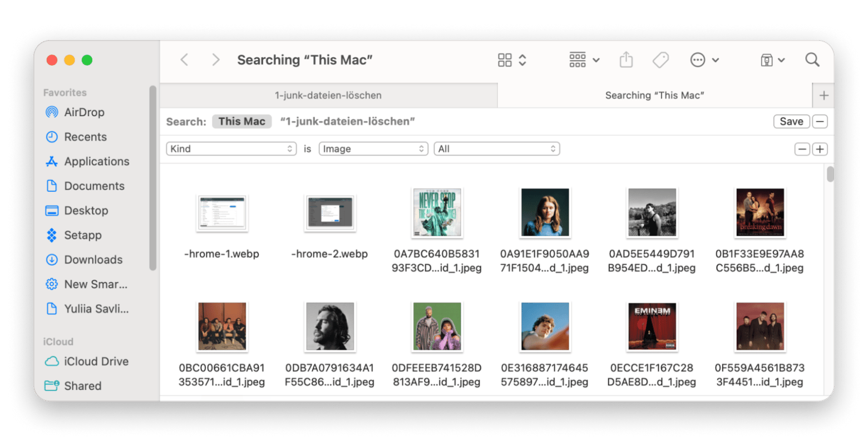Select the Searching "This Mac" tab
This screenshot has width=868, height=446.
654,96
